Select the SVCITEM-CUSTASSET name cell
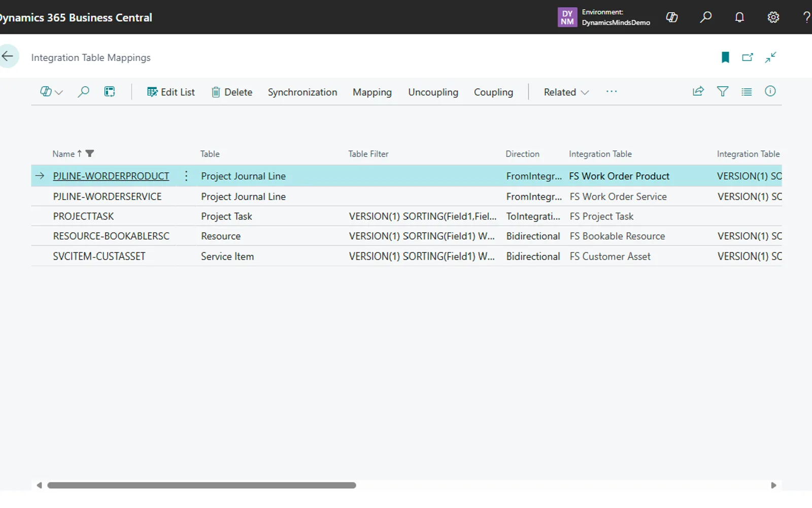Image resolution: width=812 pixels, height=508 pixels. tap(99, 257)
